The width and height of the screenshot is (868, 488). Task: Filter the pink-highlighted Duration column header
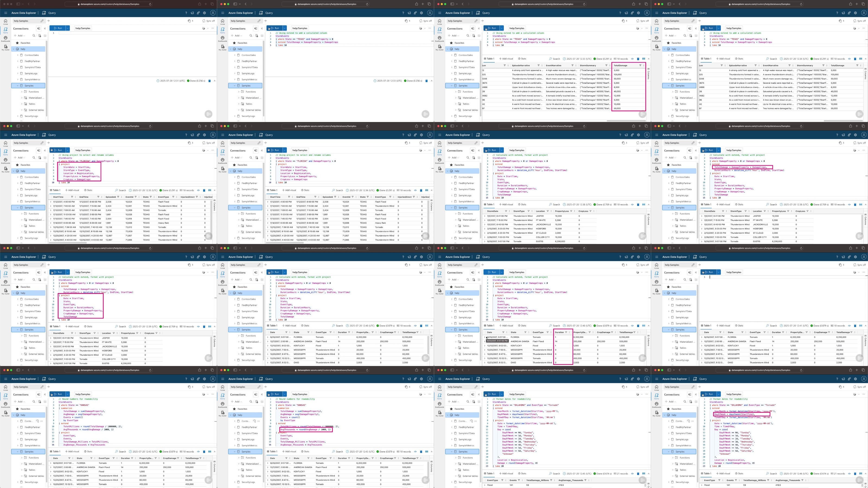coord(566,332)
